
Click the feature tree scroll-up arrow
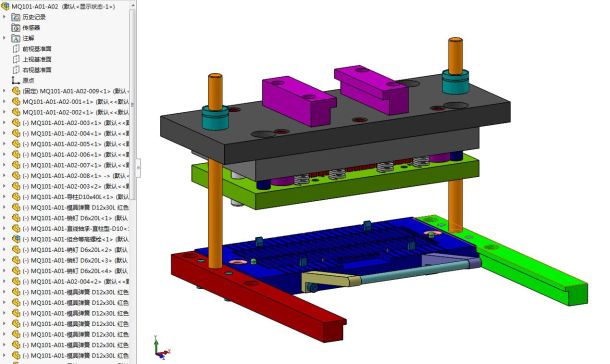click(133, 5)
